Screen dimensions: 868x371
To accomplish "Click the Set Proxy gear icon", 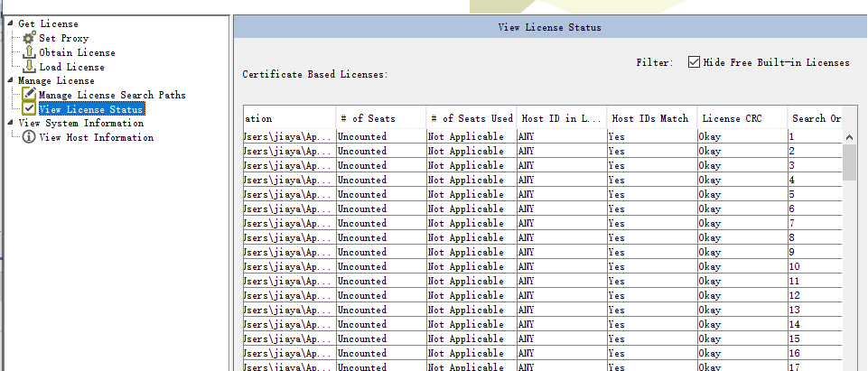I will (x=29, y=38).
